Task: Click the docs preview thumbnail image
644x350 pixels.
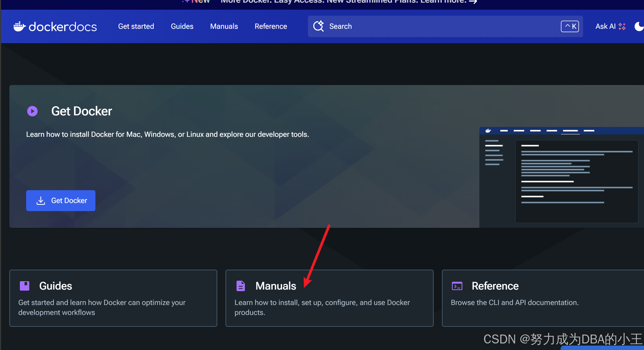Action: pos(561,177)
